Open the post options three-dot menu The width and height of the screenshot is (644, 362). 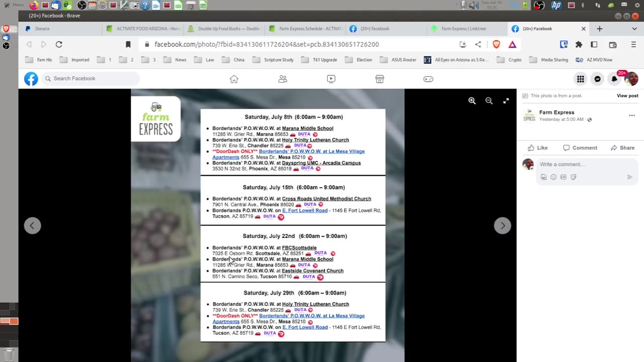(x=632, y=116)
